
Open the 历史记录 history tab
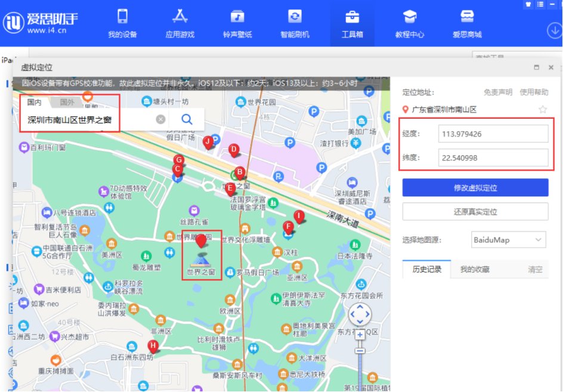click(426, 269)
